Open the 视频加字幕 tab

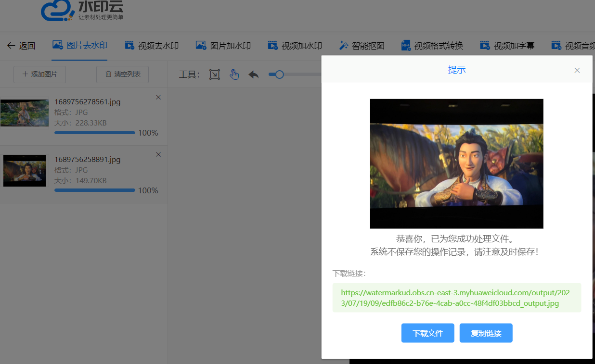(x=507, y=46)
